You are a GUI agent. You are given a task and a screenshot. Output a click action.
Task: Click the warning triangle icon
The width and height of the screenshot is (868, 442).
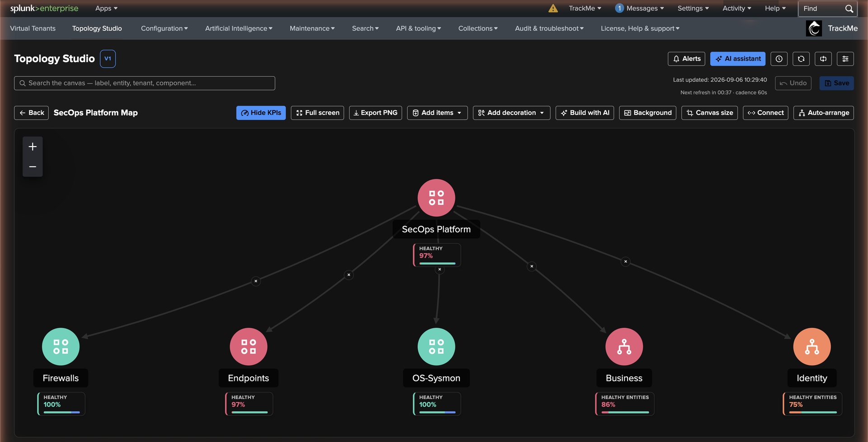click(x=553, y=8)
